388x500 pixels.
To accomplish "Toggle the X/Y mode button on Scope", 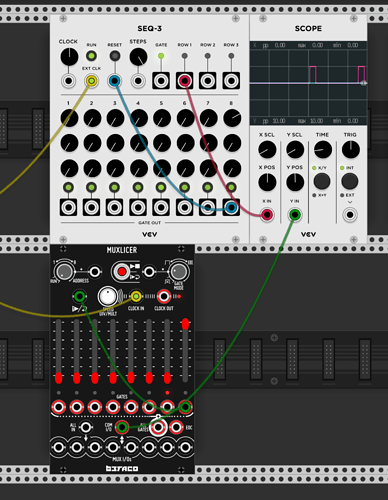I will pyautogui.click(x=322, y=181).
